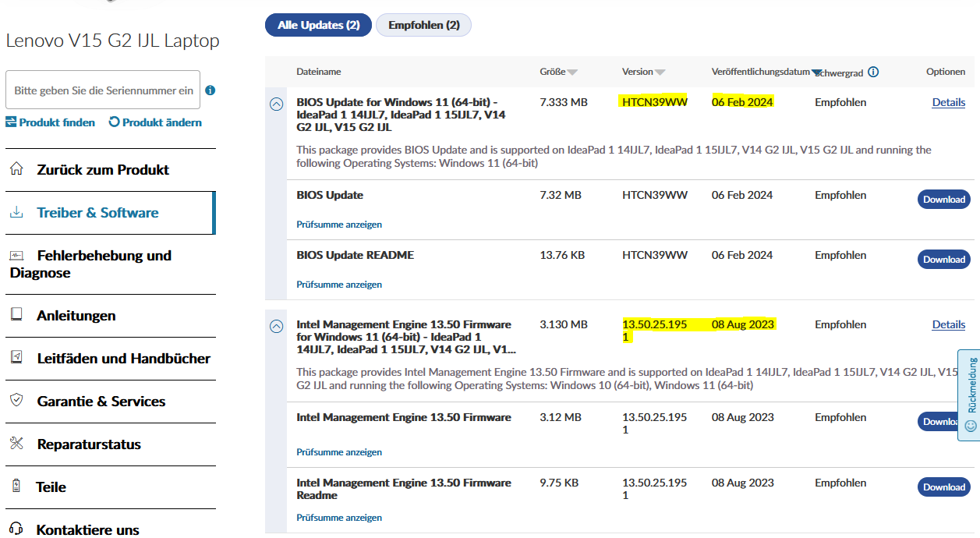Image resolution: width=980 pixels, height=538 pixels.
Task: Collapse the BIOS Update package row
Action: pyautogui.click(x=276, y=104)
